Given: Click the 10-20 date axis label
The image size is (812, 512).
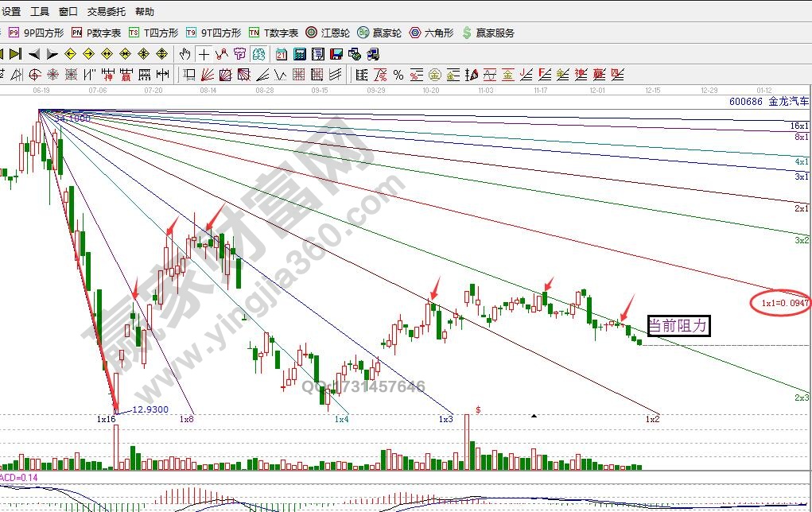Looking at the screenshot, I should coord(431,90).
